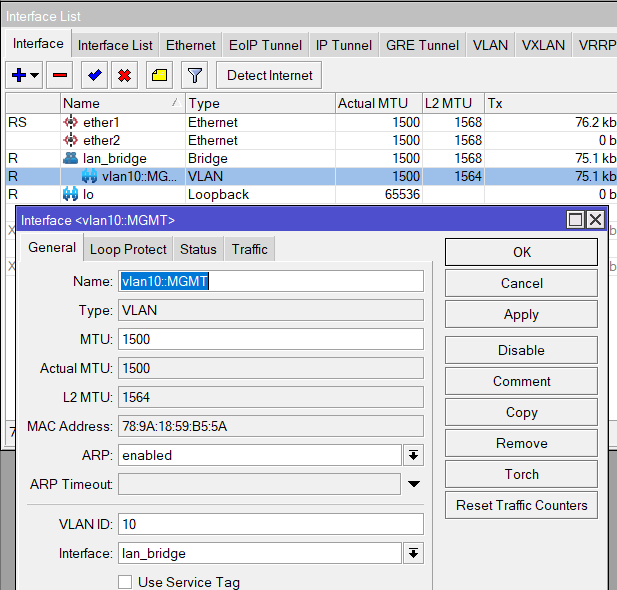Sort by the Actual MTU column header
Viewport: 617px width, 590px height.
[379, 104]
